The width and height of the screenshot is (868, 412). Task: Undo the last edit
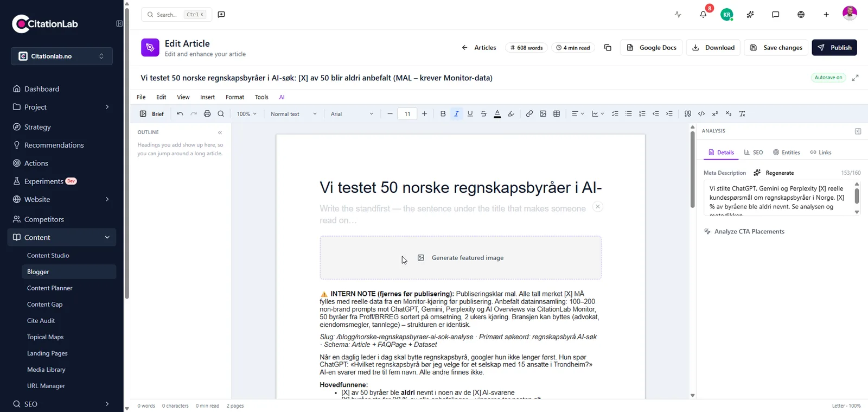pyautogui.click(x=180, y=114)
